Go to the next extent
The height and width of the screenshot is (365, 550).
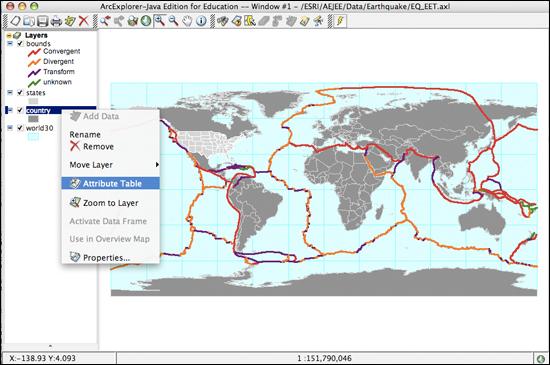point(119,21)
